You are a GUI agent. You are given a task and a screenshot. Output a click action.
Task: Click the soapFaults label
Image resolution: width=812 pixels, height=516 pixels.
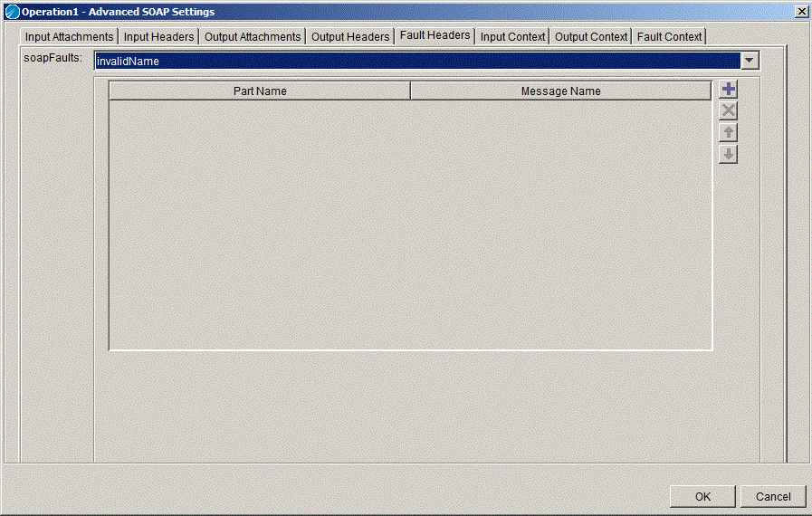[53, 58]
